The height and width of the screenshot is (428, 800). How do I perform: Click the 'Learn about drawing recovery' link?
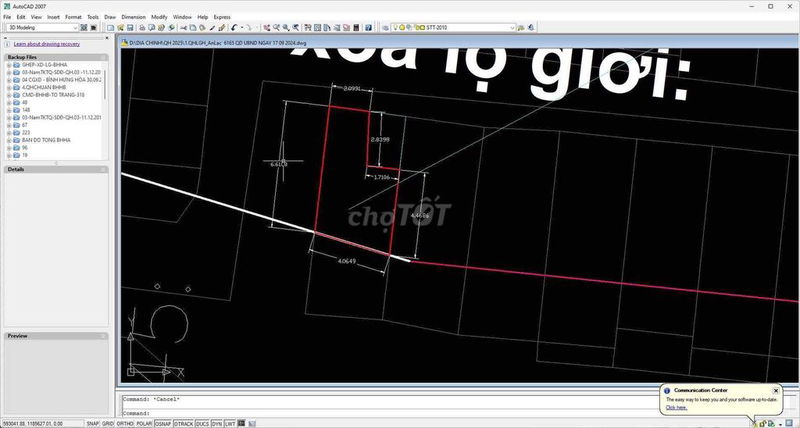47,45
